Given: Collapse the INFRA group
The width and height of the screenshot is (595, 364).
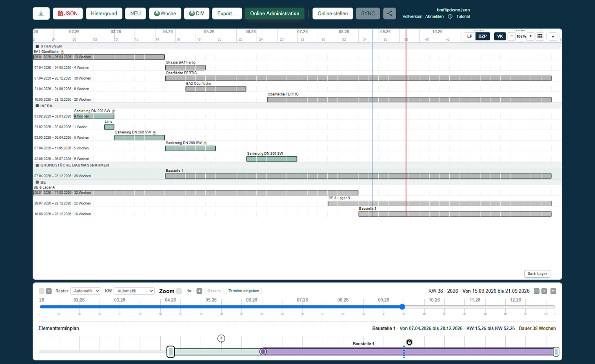Looking at the screenshot, I should point(37,106).
